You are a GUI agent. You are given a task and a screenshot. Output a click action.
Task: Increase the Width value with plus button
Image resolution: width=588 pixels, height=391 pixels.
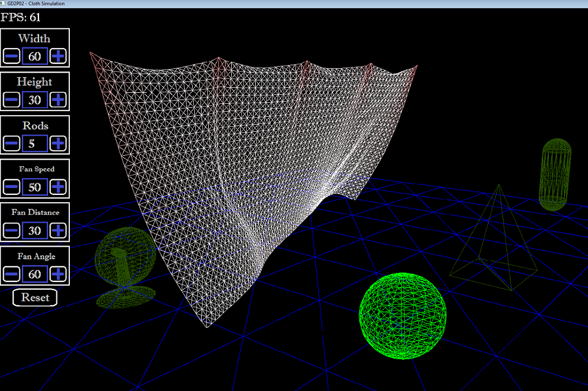pyautogui.click(x=58, y=56)
